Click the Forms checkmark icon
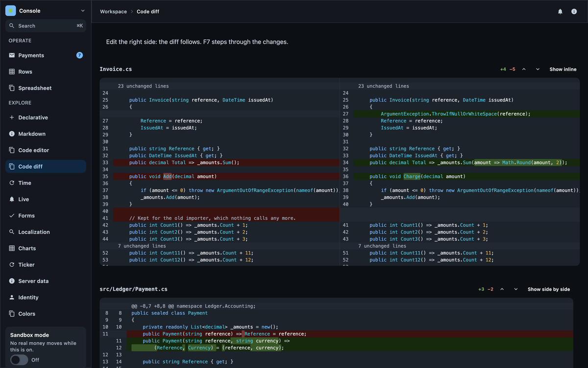This screenshot has height=368, width=588. pyautogui.click(x=12, y=215)
